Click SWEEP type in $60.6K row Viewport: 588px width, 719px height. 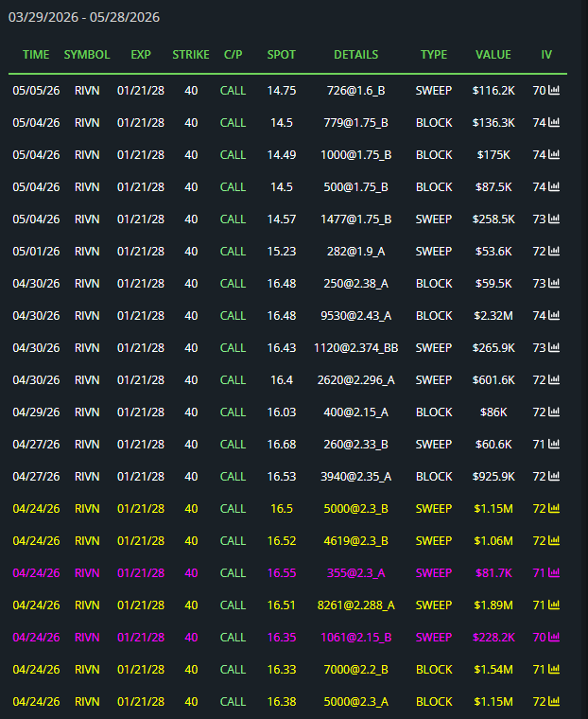click(x=434, y=444)
